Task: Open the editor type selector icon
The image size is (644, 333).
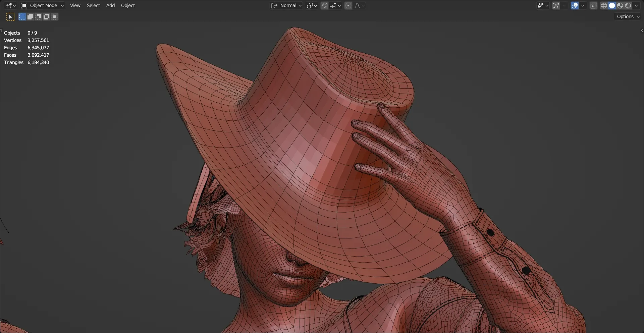Action: click(x=11, y=5)
